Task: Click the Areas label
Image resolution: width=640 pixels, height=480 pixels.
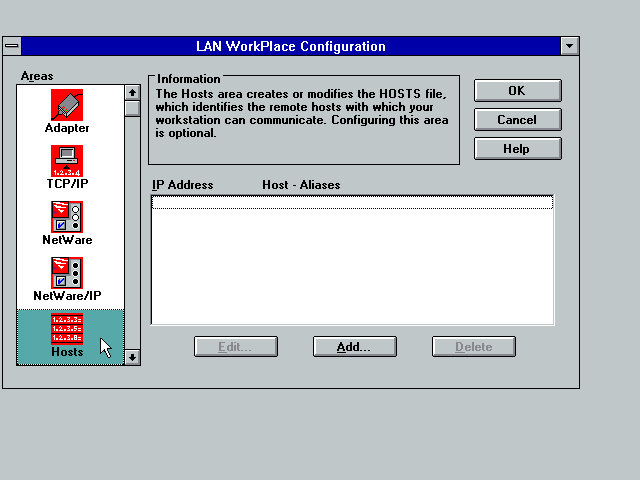Action: tap(37, 76)
